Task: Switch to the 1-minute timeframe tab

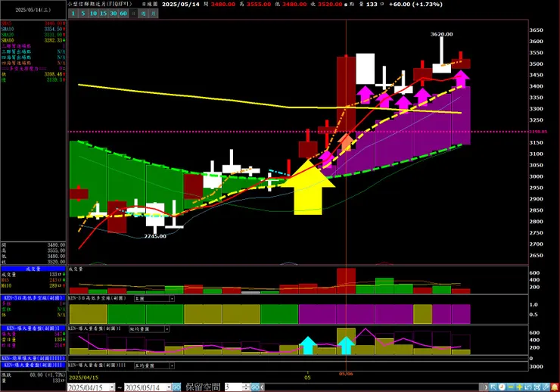Action: 73,14
